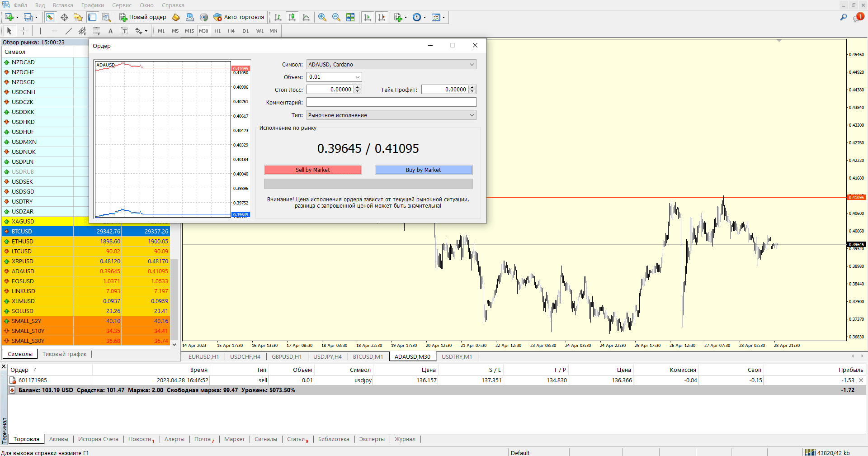Click the Тейк Профит value field
This screenshot has height=456, width=868.
tap(445, 90)
